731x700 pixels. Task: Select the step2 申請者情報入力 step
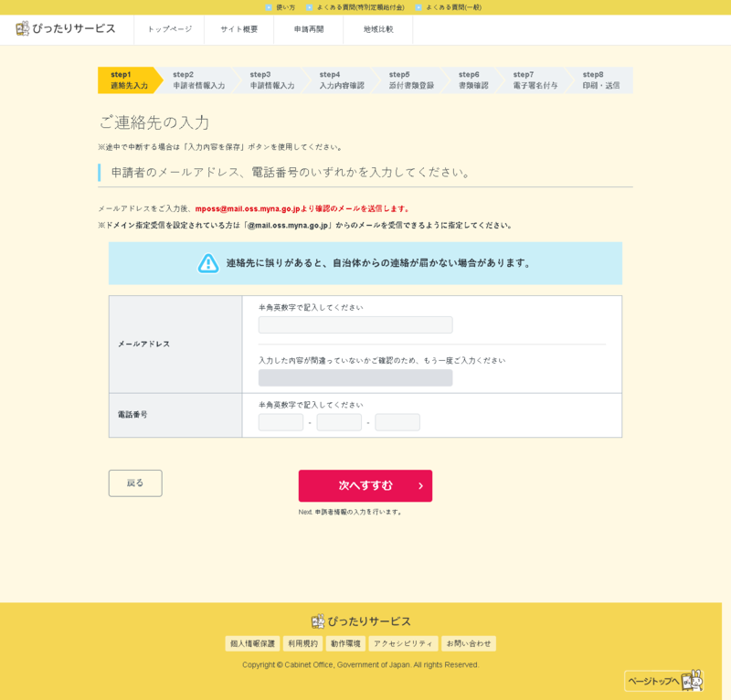pos(198,80)
